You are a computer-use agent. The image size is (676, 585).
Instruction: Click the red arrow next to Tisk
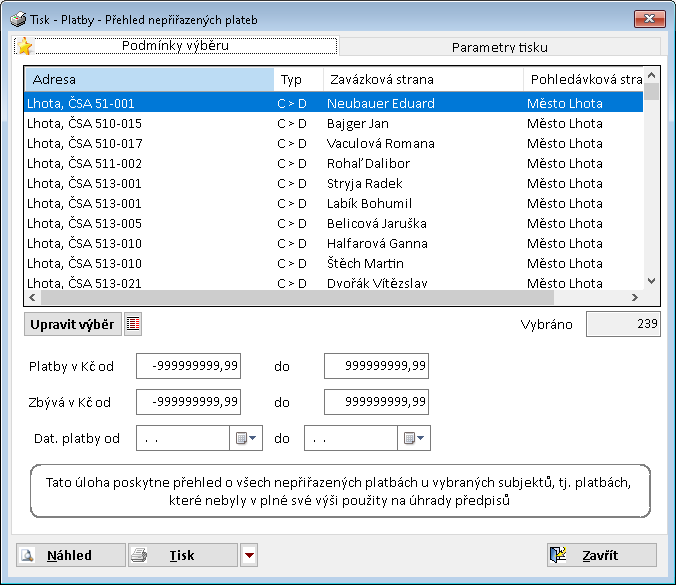click(x=249, y=556)
